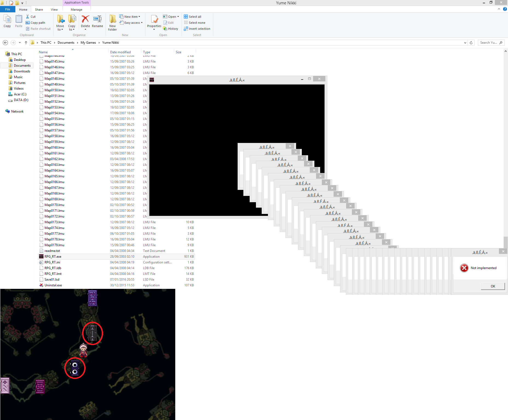Collapse the ribbon with the chevron
This screenshot has width=508, height=420.
pyautogui.click(x=499, y=9)
